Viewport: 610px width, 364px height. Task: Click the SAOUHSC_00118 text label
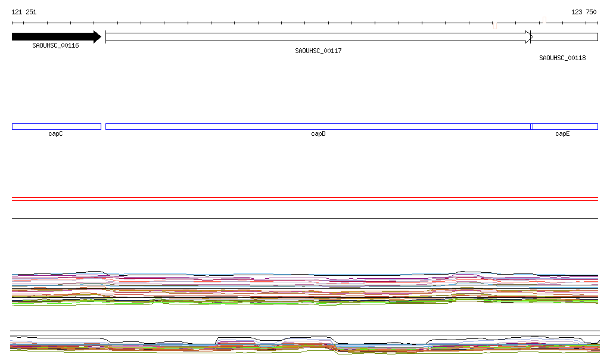(x=562, y=58)
